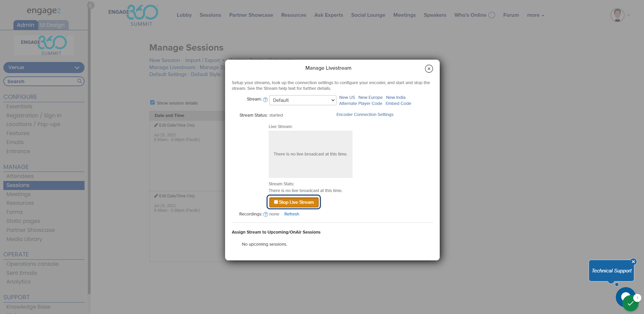644x314 pixels.
Task: Click the Engage 360 Summit header logo
Action: pos(133,15)
